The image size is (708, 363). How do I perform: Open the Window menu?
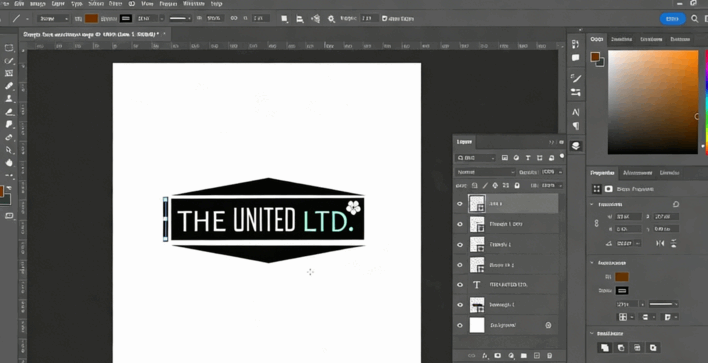pos(194,4)
